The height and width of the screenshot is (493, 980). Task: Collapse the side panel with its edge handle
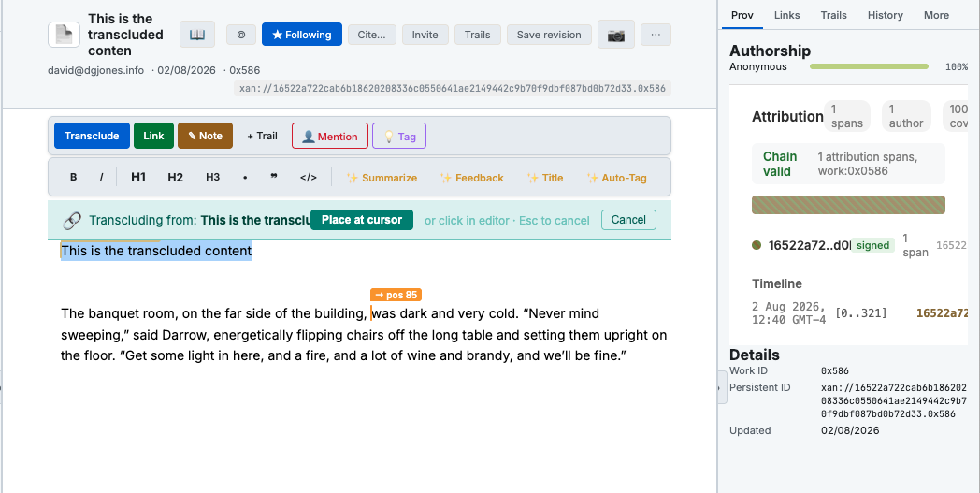coord(723,387)
